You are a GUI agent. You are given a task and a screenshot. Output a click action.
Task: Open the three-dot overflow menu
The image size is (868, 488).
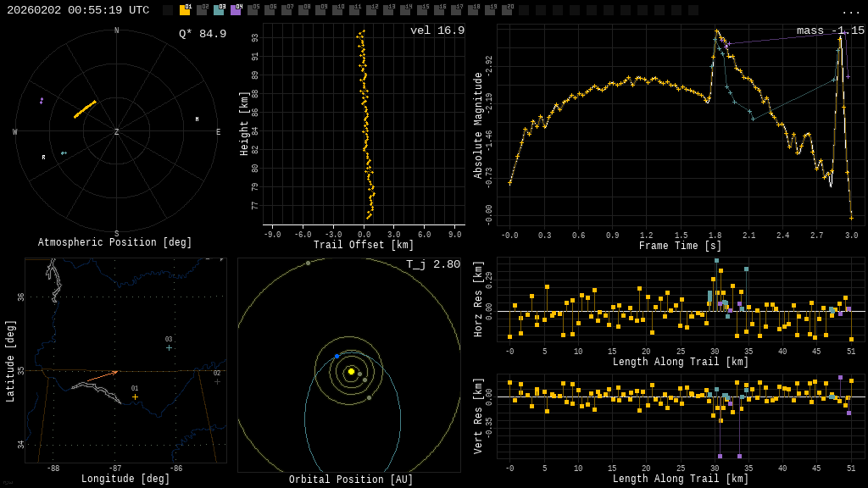pos(850,11)
